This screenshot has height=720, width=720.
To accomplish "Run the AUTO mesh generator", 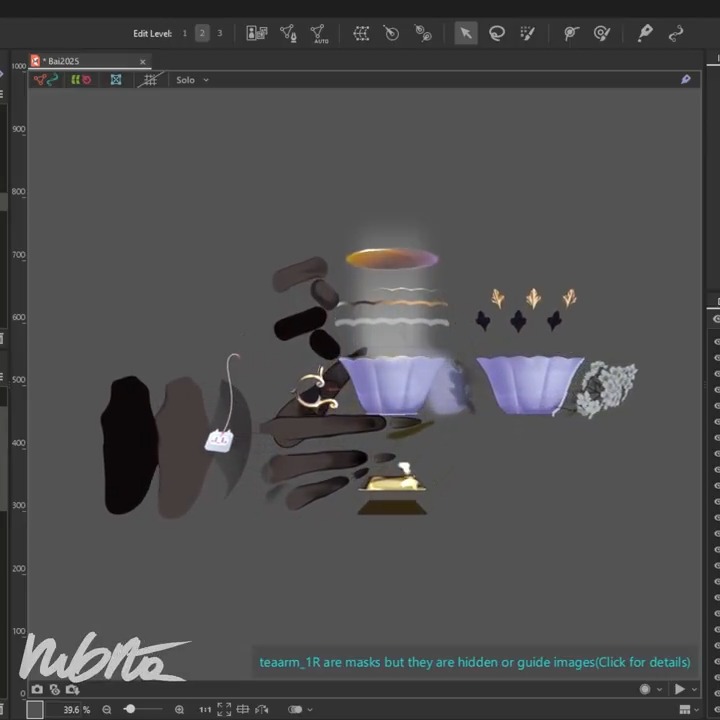I will pyautogui.click(x=319, y=34).
